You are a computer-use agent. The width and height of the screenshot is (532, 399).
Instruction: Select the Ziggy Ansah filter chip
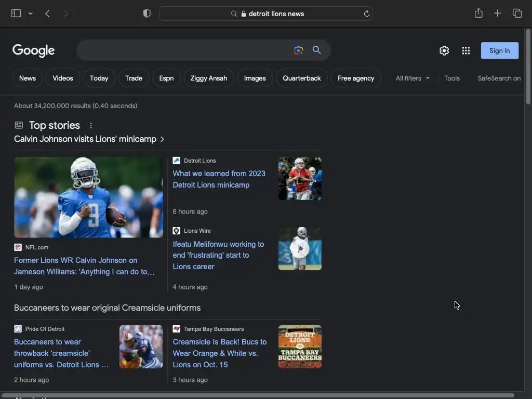click(x=209, y=78)
